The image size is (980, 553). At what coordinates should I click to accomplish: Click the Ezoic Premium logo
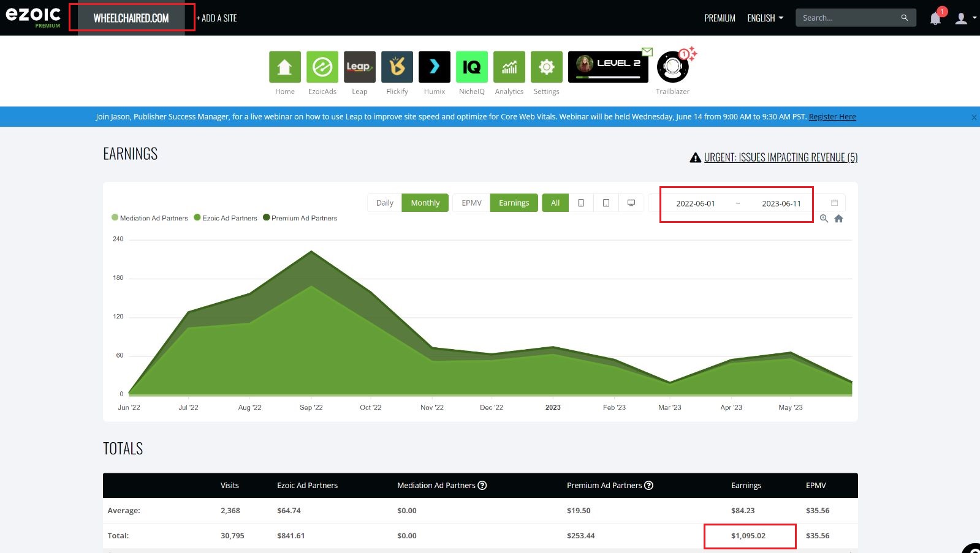34,17
